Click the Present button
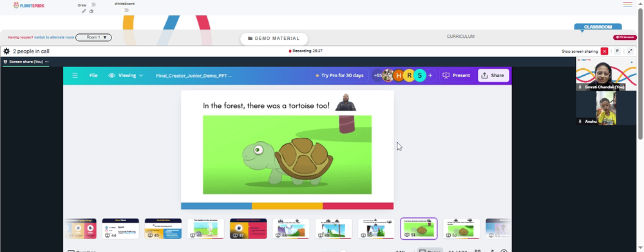Viewport: 644px width, 252px height. [x=457, y=75]
